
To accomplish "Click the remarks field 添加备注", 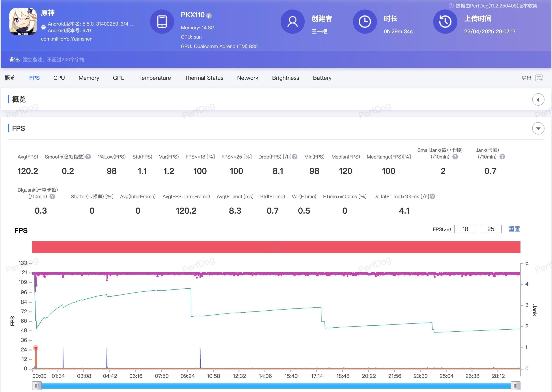I will [x=54, y=59].
